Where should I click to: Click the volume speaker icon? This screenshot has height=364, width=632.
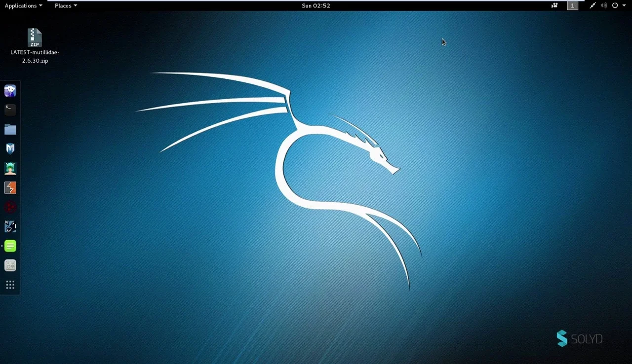click(604, 5)
